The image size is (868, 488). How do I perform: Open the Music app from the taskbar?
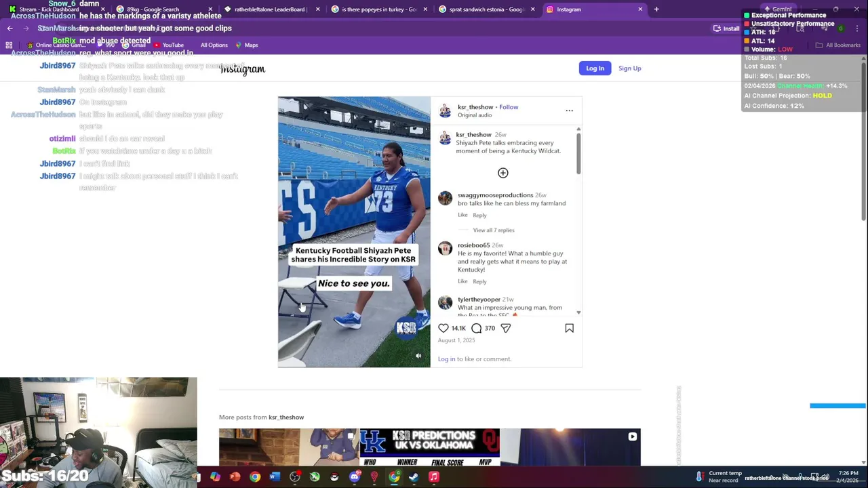(x=433, y=477)
